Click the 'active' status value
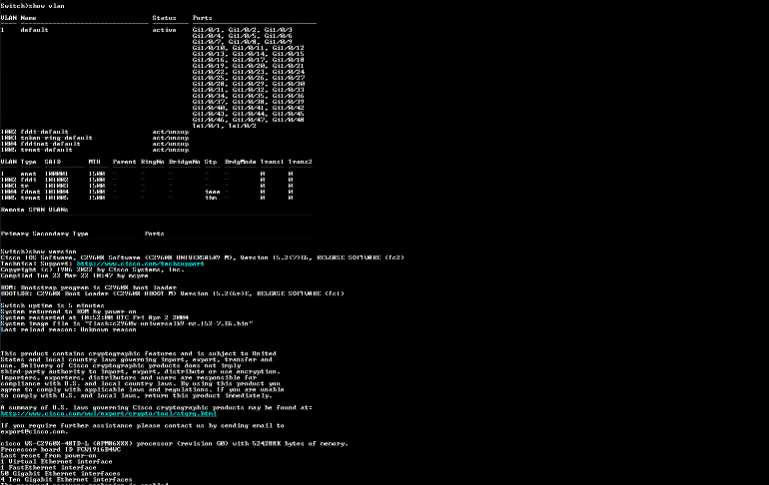The height and width of the screenshot is (485, 769). click(164, 30)
